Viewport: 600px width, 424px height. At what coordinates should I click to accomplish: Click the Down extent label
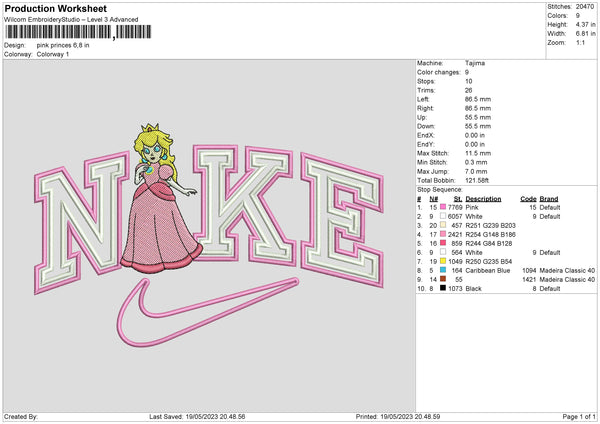tap(426, 126)
